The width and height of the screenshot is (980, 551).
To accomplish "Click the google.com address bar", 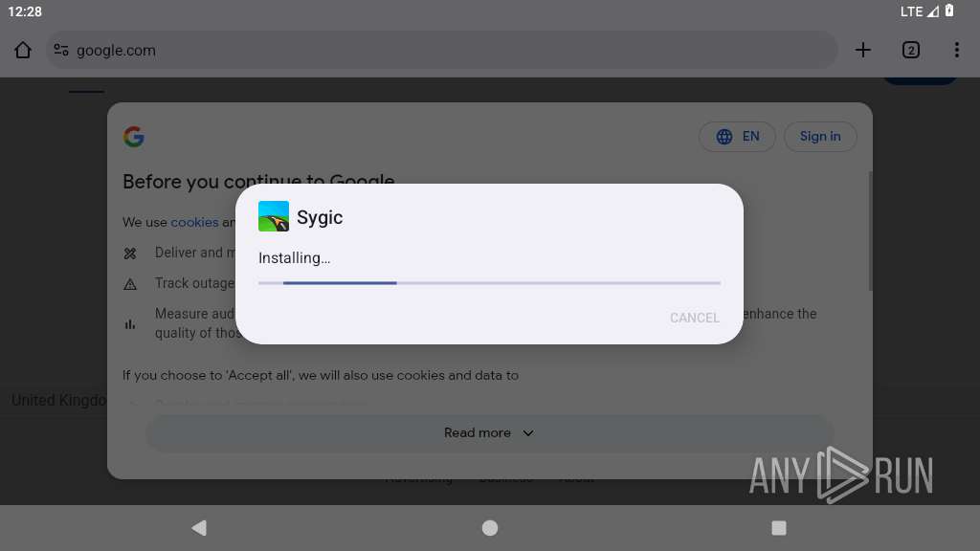I will pos(441,50).
